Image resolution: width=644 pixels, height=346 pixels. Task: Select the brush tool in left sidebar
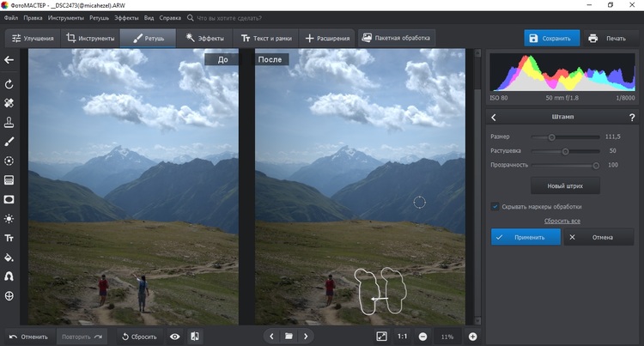pyautogui.click(x=9, y=141)
